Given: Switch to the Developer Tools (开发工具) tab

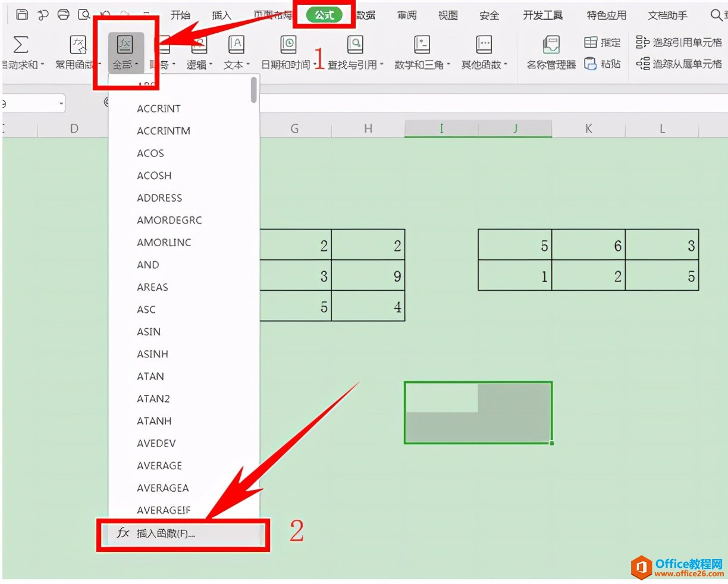Looking at the screenshot, I should click(x=542, y=15).
